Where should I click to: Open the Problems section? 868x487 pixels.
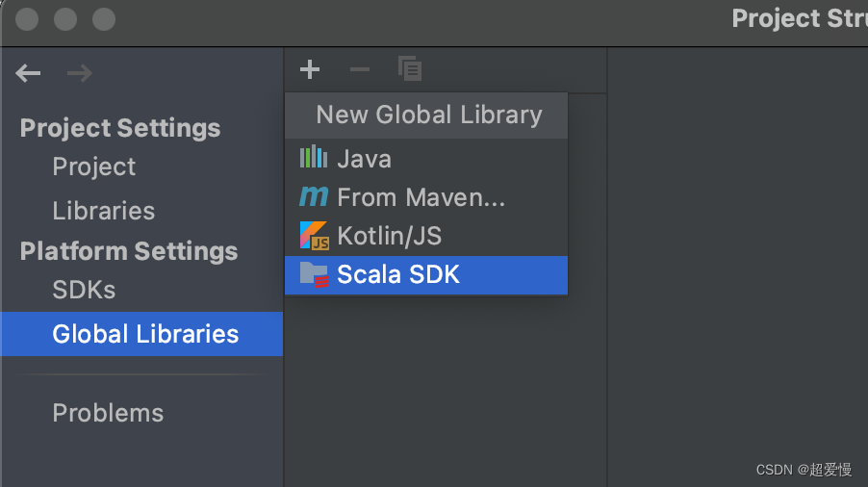pos(108,413)
